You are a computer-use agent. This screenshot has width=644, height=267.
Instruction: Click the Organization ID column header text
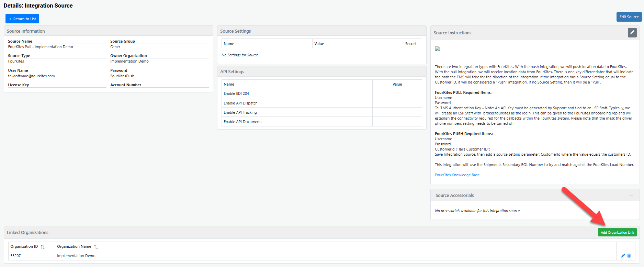tap(24, 246)
